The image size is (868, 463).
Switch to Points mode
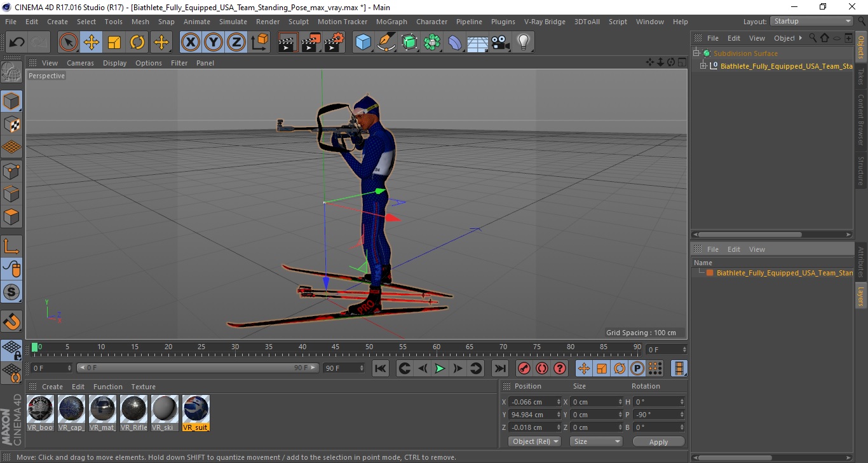point(11,170)
